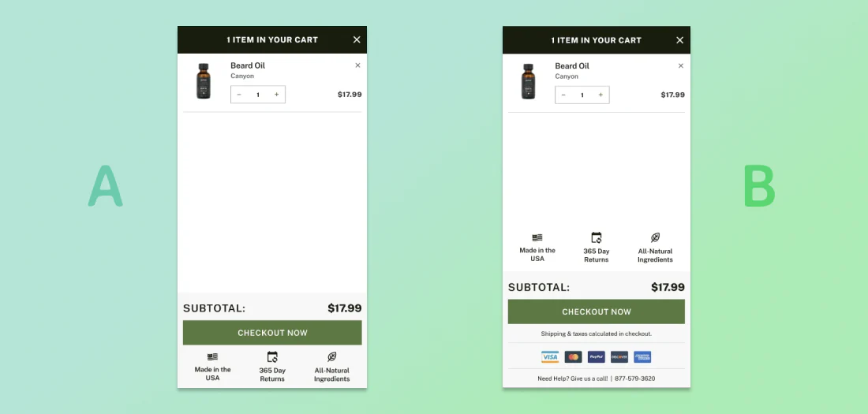Increase quantity with plus in cart B
The width and height of the screenshot is (868, 414).
[x=600, y=95]
